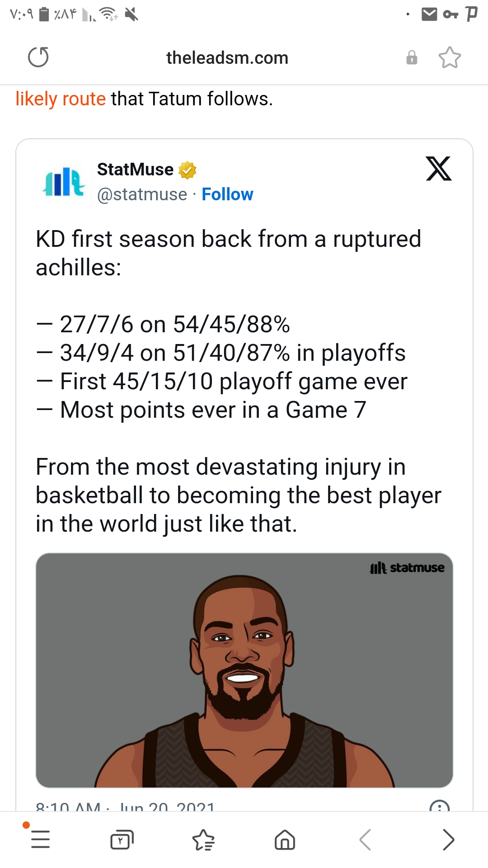Click the StatMuse profile avatar
Screen dimensions: 488x868
click(64, 181)
